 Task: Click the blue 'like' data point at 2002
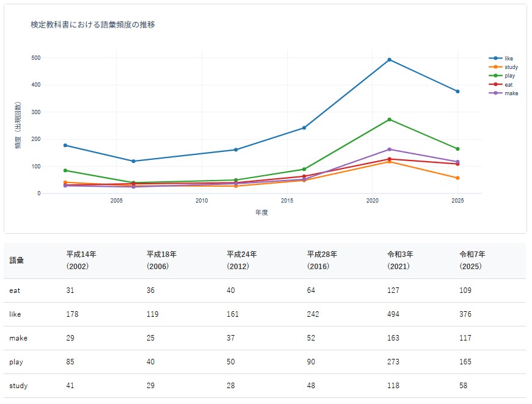65,145
